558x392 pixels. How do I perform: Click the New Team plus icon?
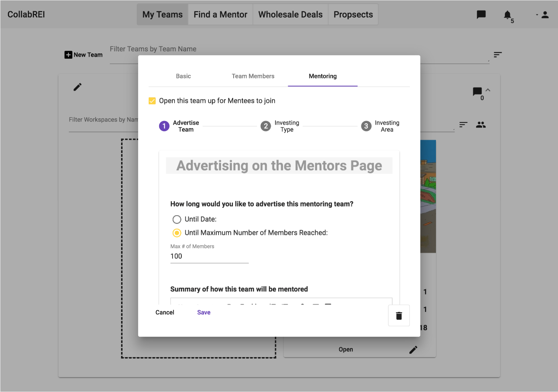tap(68, 55)
